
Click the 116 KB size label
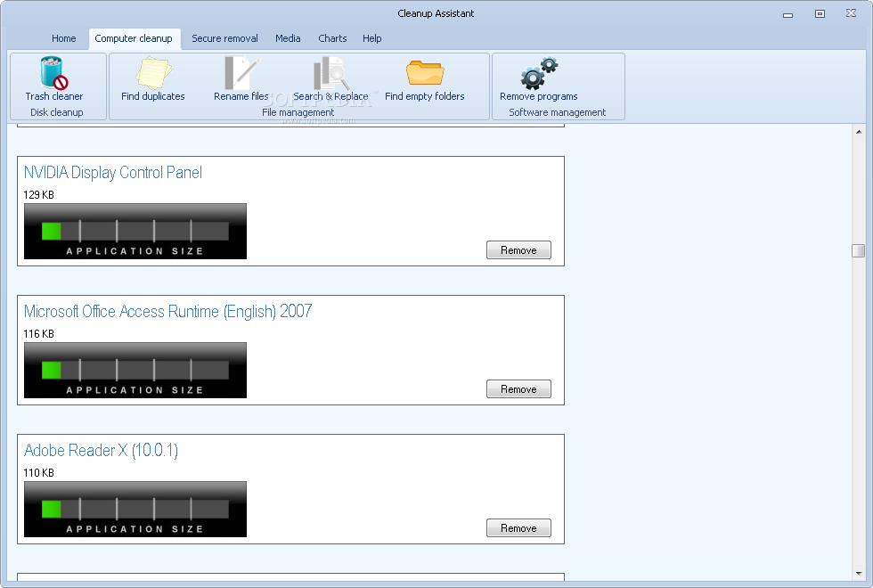tap(39, 334)
